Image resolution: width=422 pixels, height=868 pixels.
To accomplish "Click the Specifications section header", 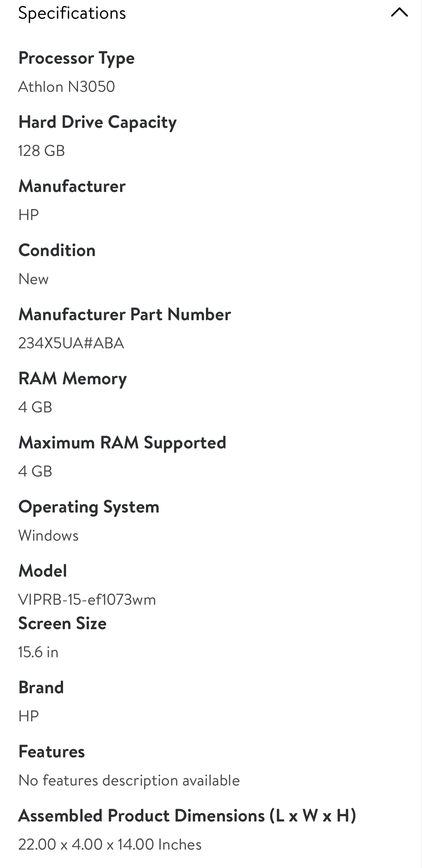I will tap(72, 13).
